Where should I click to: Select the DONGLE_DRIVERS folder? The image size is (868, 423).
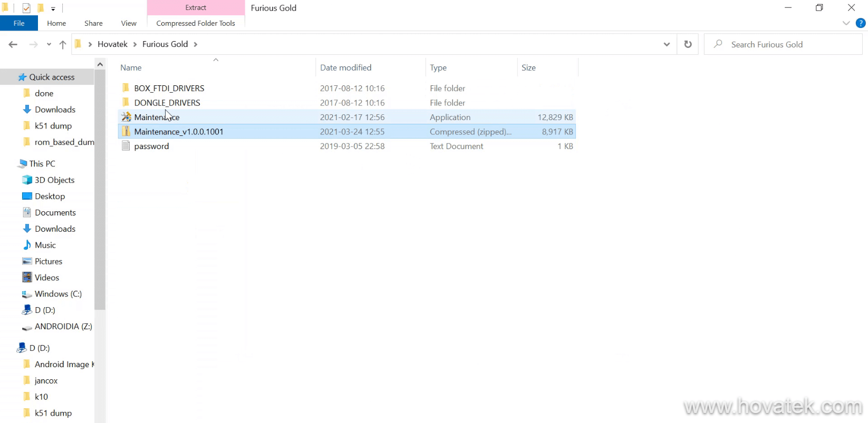(x=167, y=103)
